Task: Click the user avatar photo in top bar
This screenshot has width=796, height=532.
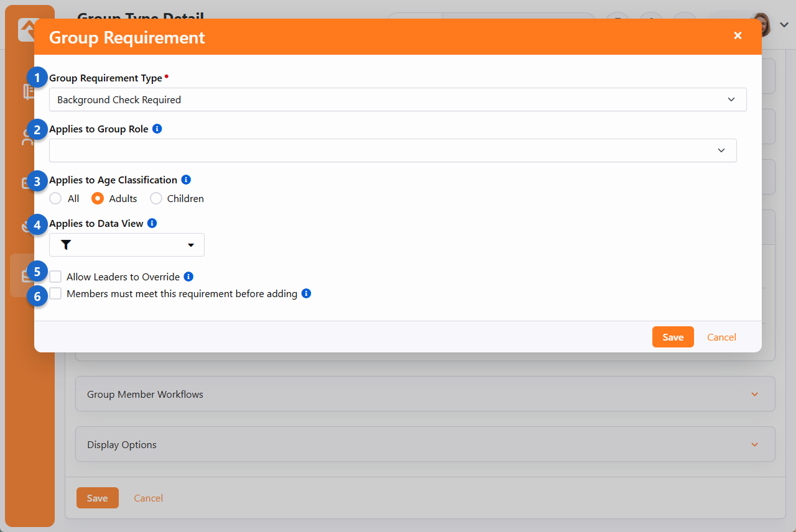Action: coord(762,25)
